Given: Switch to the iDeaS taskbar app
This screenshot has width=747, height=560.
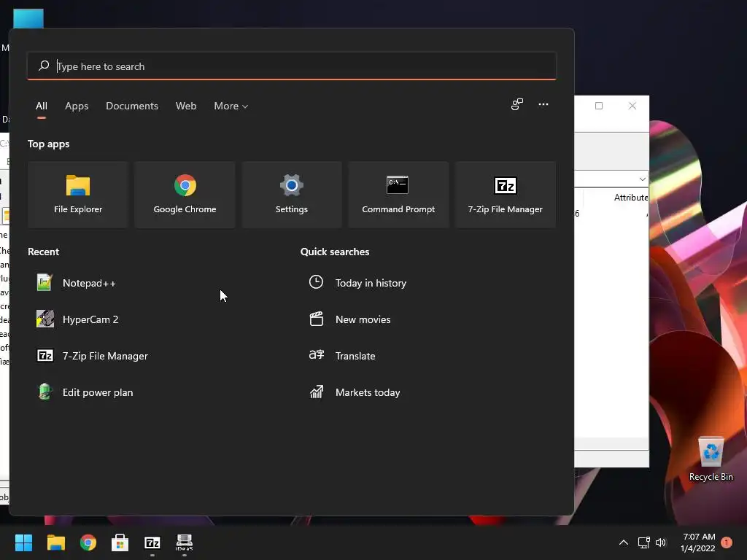Looking at the screenshot, I should [185, 542].
